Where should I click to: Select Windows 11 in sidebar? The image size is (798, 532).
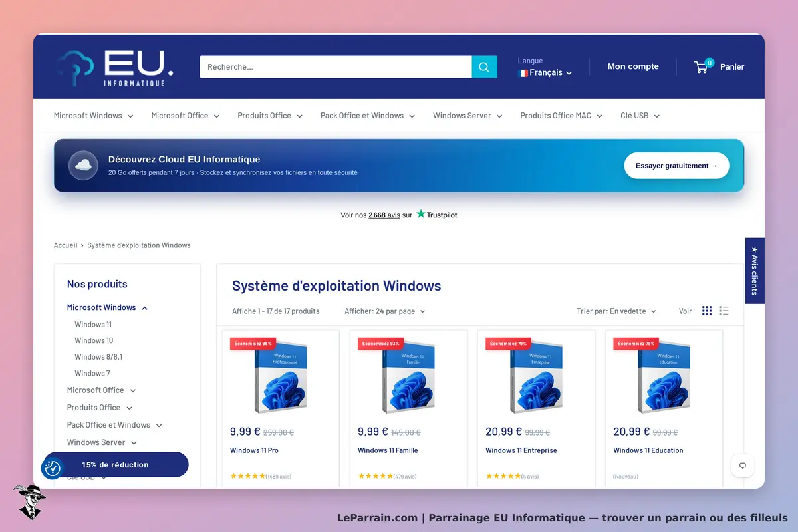click(93, 325)
